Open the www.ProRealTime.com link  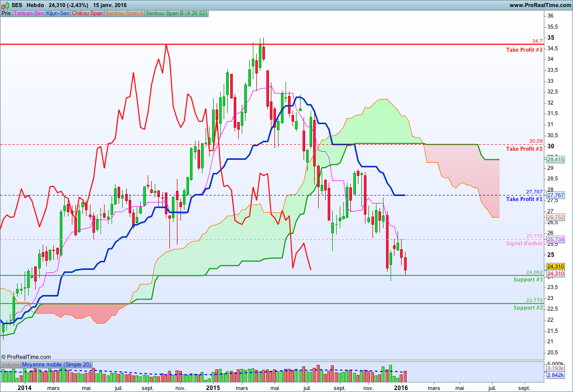click(x=540, y=5)
